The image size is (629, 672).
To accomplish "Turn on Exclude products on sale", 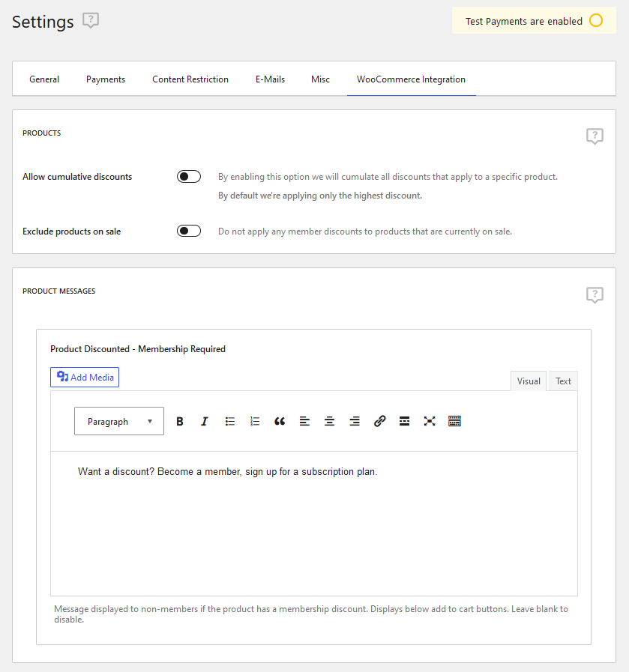I will tap(189, 231).
